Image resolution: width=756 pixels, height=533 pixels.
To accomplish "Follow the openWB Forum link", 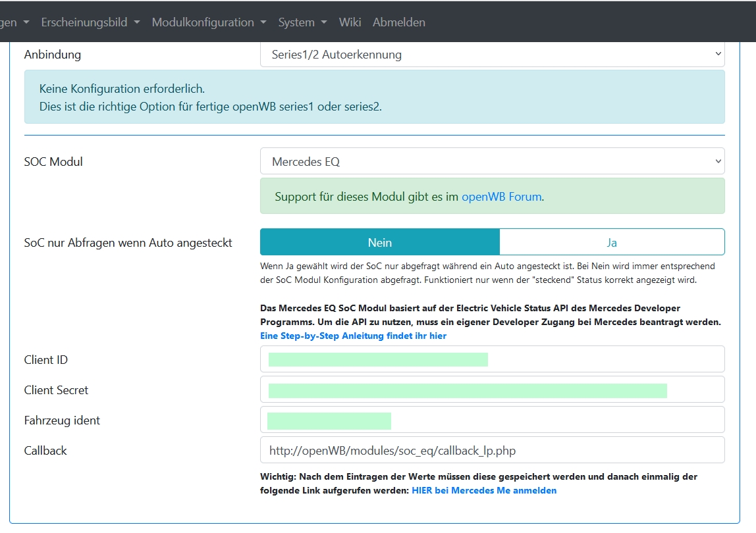I will click(x=501, y=196).
